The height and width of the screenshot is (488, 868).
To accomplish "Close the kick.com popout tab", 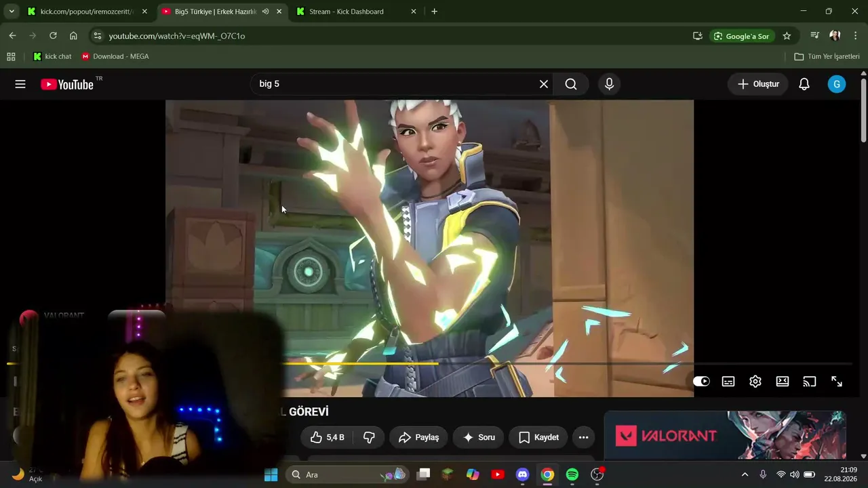I will 144,12.
